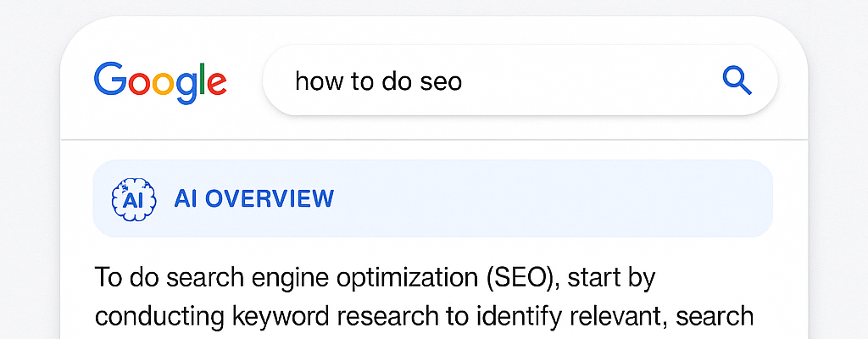This screenshot has height=339, width=868.
Task: Click the red letter e in the Google logo
Action: tap(216, 84)
